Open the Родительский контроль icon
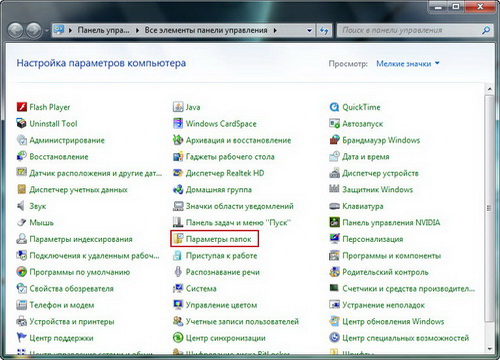Image resolution: width=500 pixels, height=360 pixels. click(x=334, y=272)
